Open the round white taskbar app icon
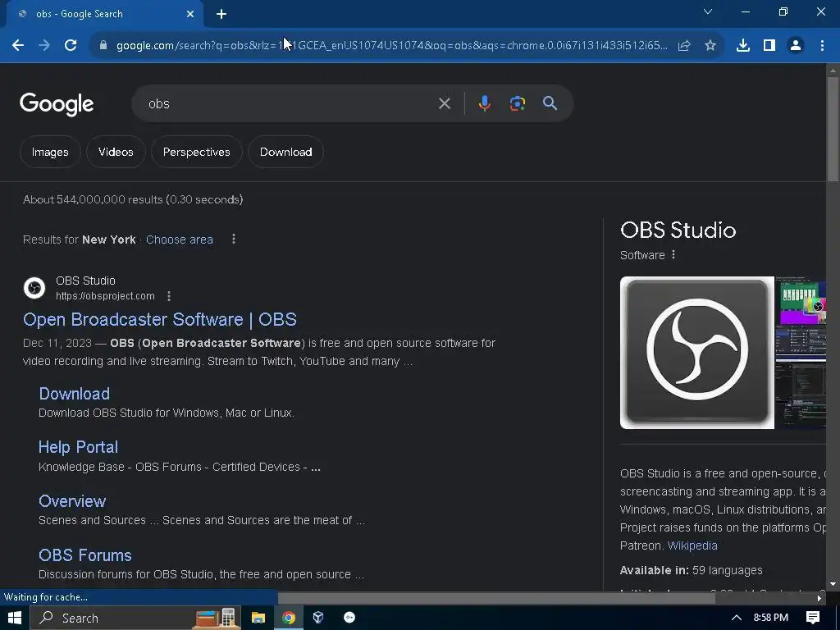This screenshot has width=840, height=630. [349, 618]
